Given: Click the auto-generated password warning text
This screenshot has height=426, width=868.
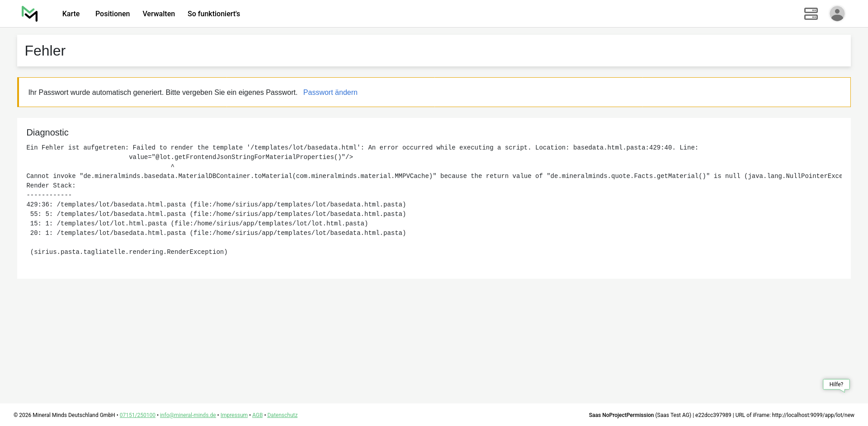Looking at the screenshot, I should pos(163,93).
